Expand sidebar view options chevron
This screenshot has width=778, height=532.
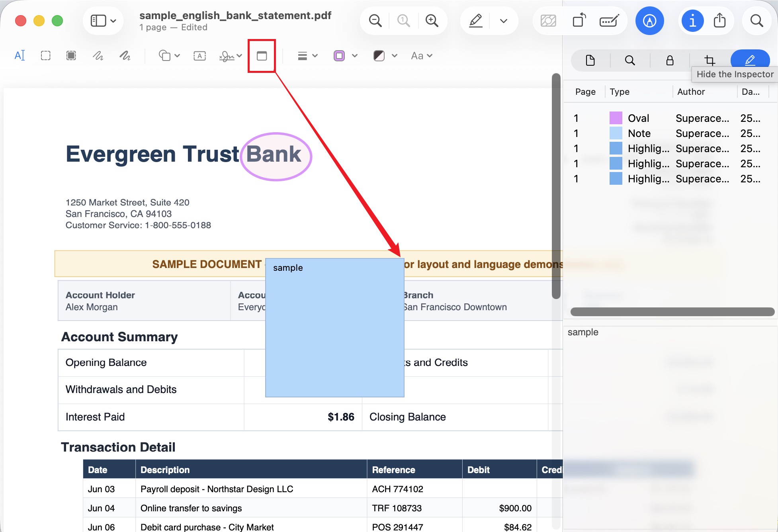[x=113, y=21]
